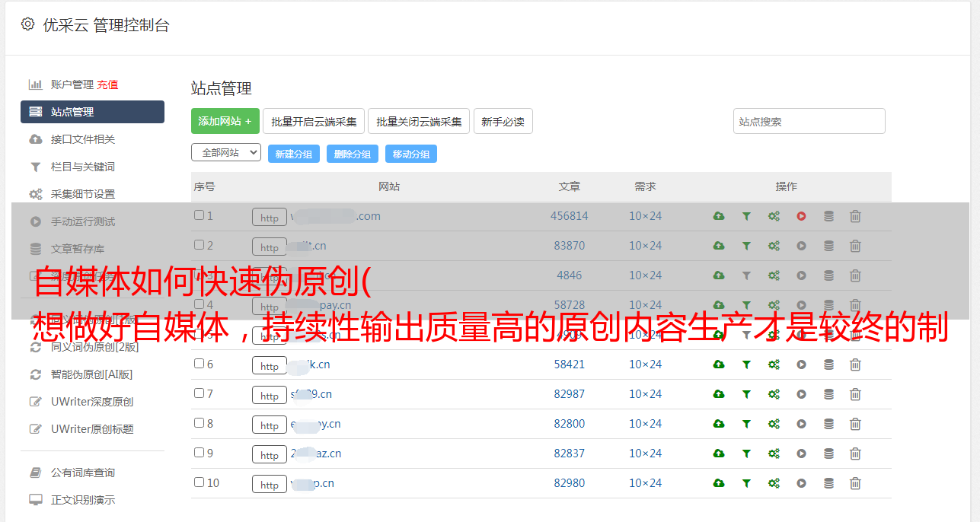Tick the checkbox for site row 1
The height and width of the screenshot is (522, 980).
199,215
